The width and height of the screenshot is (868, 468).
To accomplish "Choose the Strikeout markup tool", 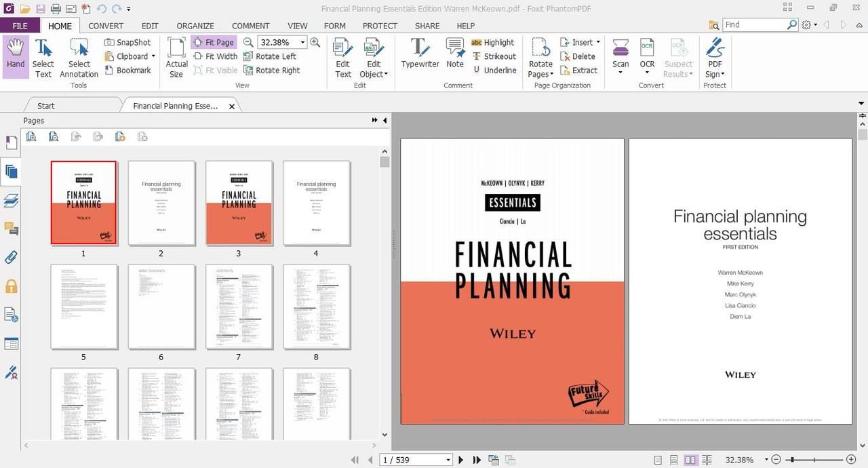I will pos(494,56).
